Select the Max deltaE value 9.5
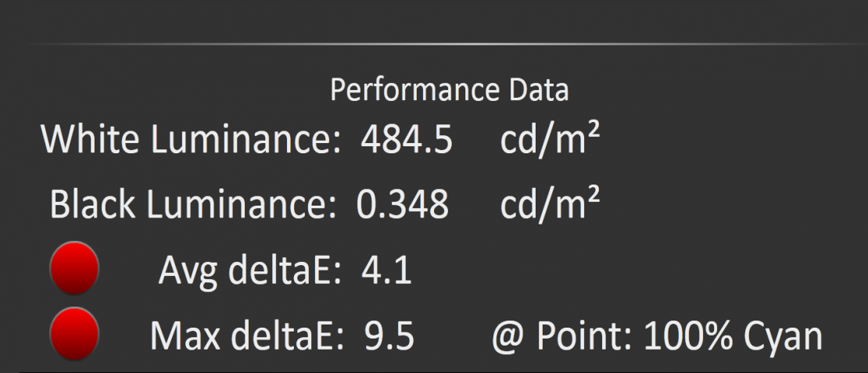The width and height of the screenshot is (868, 373). 389,337
